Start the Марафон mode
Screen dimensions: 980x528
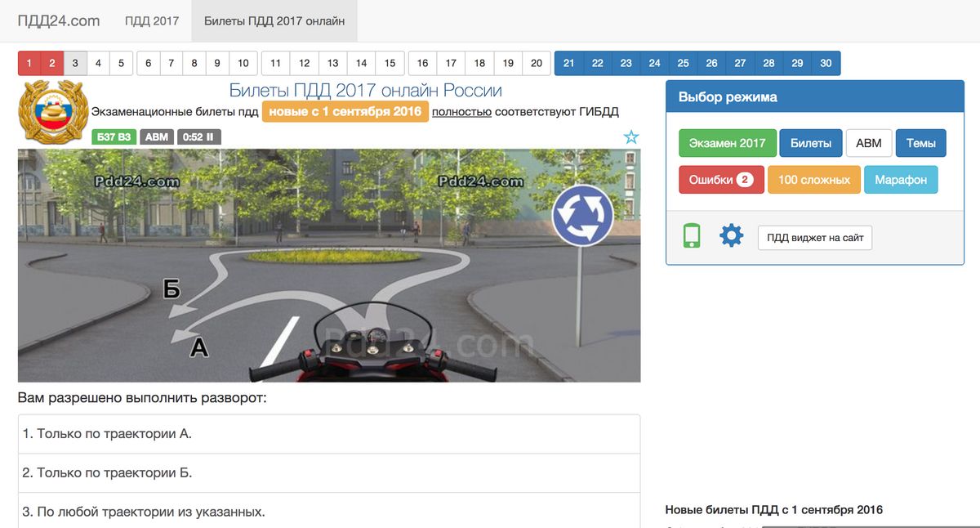click(901, 180)
